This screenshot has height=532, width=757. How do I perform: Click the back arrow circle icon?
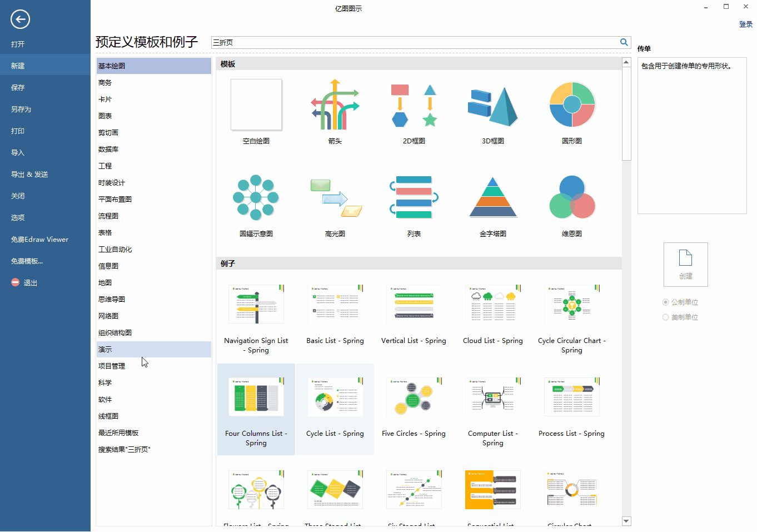[x=20, y=19]
